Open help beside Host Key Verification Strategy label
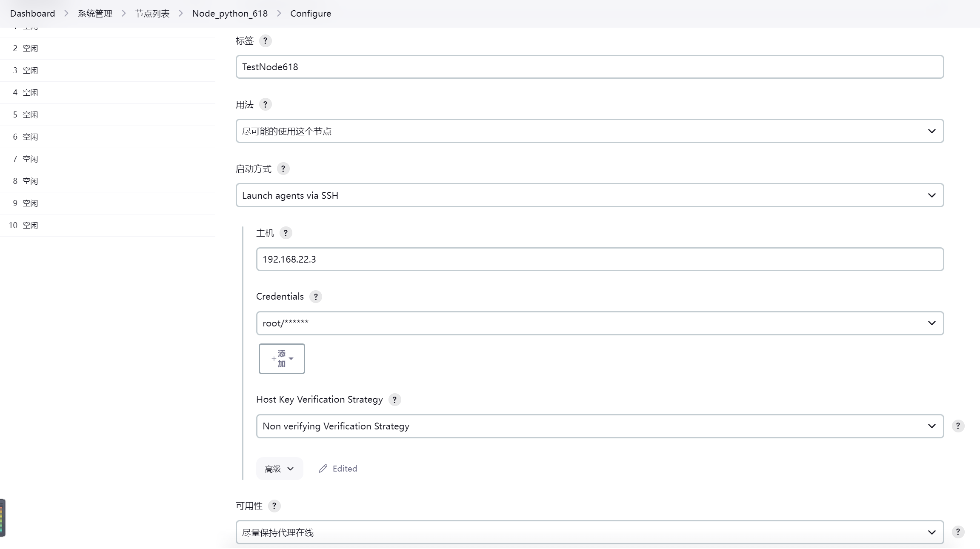 (x=394, y=400)
